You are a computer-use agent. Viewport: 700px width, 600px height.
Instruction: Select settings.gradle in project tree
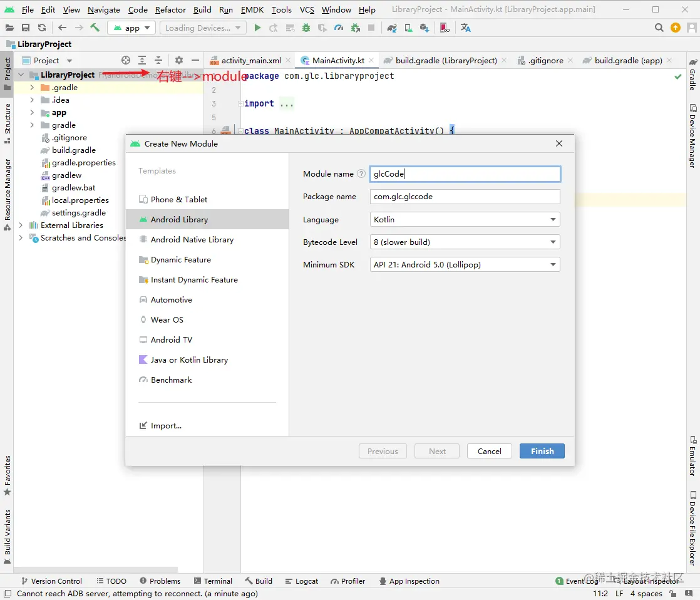[x=78, y=212]
